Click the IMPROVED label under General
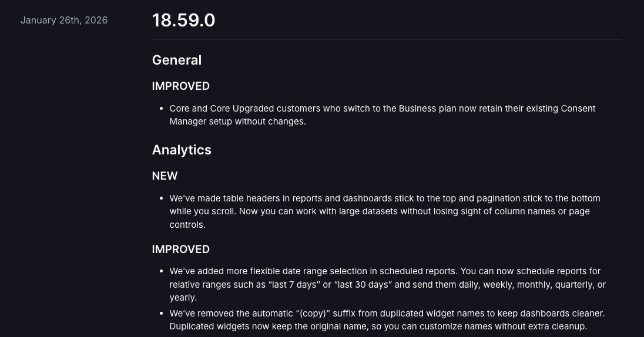This screenshot has height=337, width=644. 180,86
